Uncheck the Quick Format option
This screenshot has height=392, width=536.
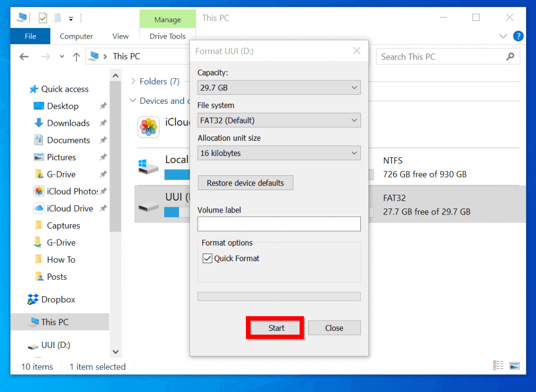[207, 258]
